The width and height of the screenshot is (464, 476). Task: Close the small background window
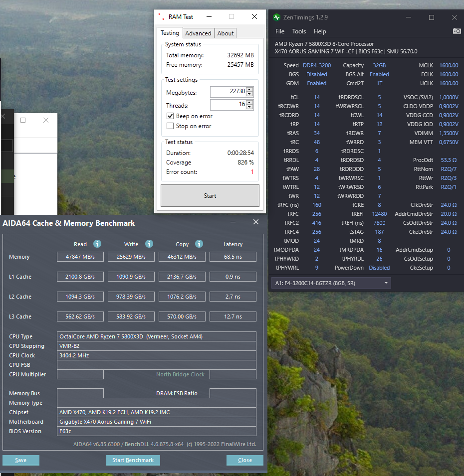click(x=46, y=120)
